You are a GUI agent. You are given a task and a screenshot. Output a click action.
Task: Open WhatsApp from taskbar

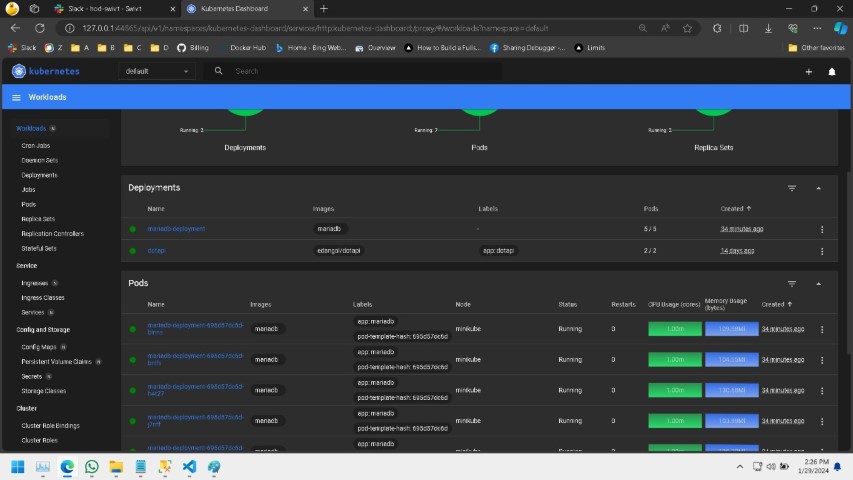91,467
